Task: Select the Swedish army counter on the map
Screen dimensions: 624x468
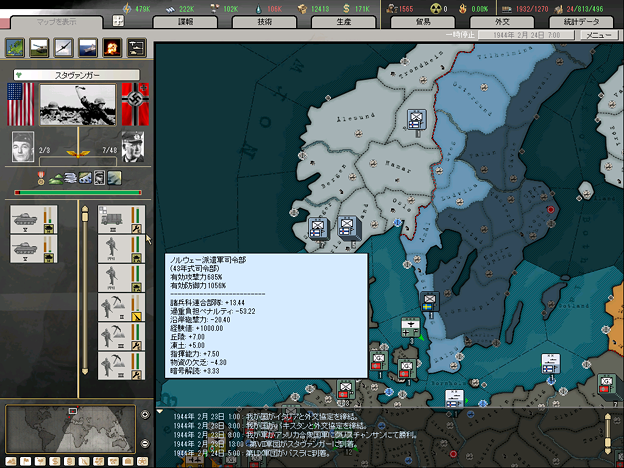Action: (429, 302)
